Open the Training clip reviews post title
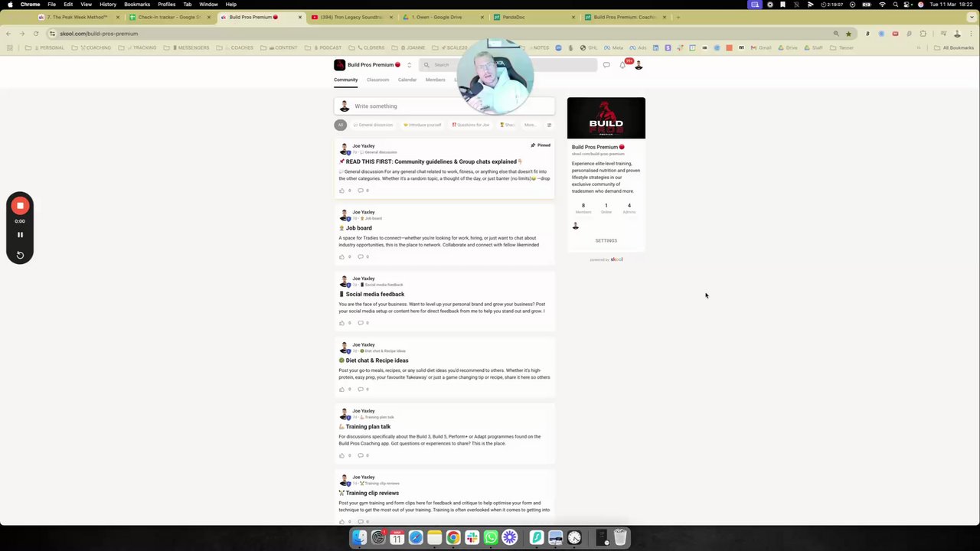 [369, 493]
